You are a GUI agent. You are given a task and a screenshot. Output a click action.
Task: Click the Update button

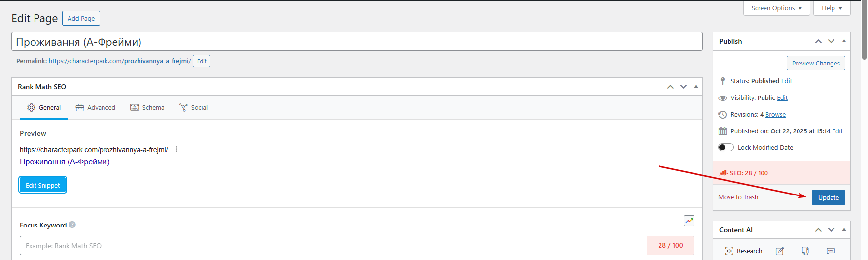(x=828, y=197)
